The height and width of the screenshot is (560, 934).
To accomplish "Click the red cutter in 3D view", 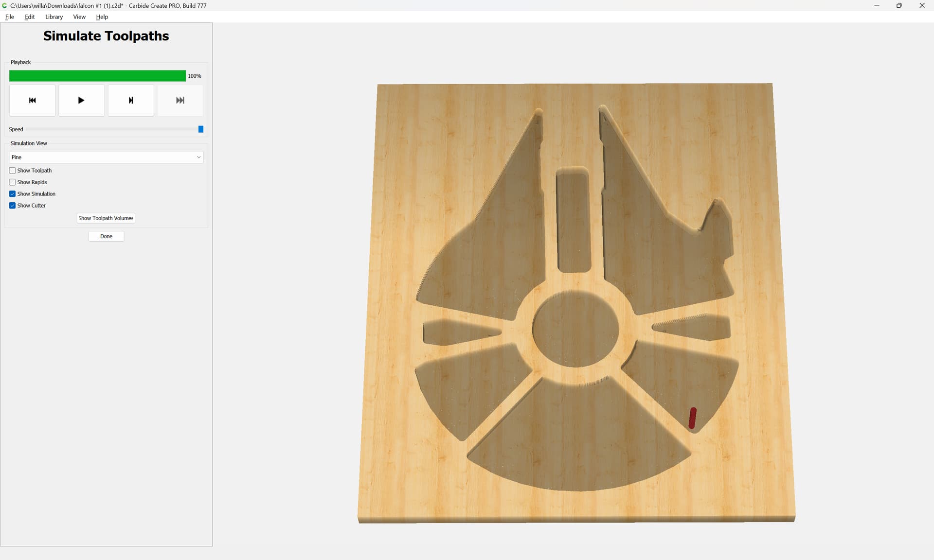I will pyautogui.click(x=692, y=418).
